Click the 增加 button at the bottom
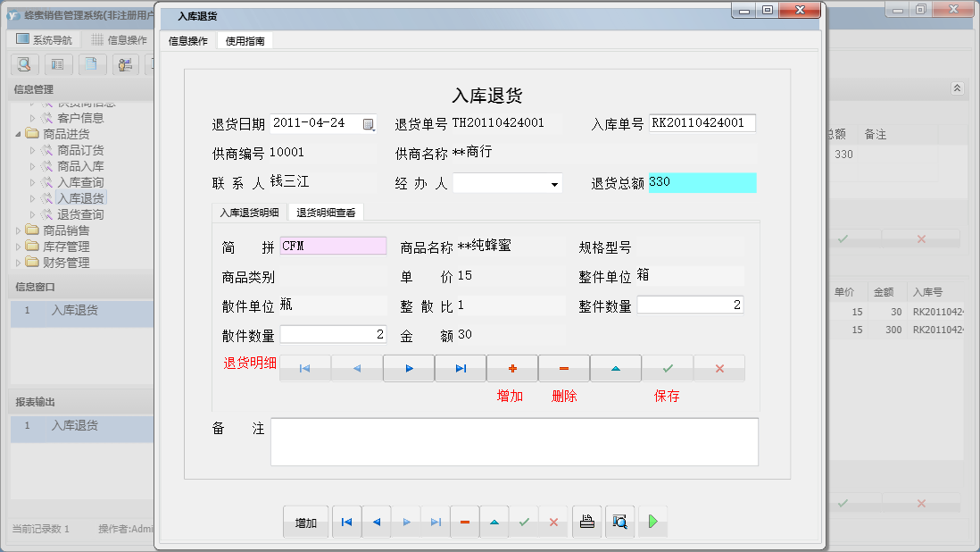The height and width of the screenshot is (552, 980). pyautogui.click(x=304, y=521)
